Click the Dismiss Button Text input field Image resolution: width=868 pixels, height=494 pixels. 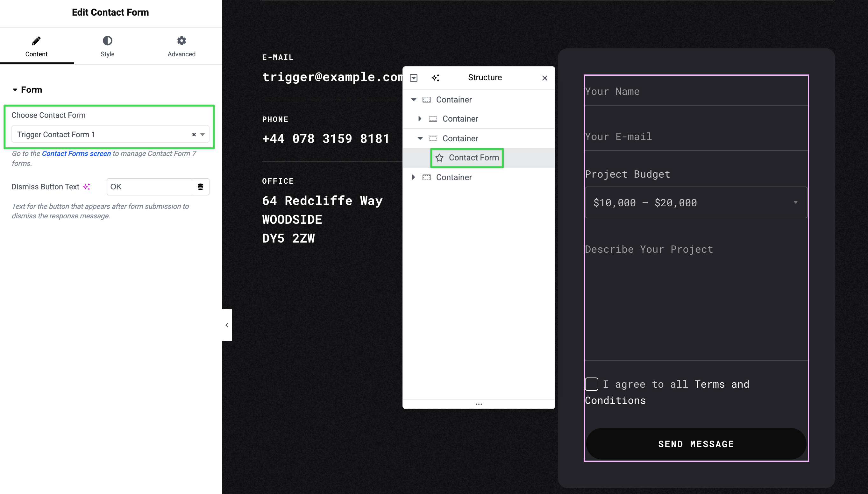pos(149,187)
